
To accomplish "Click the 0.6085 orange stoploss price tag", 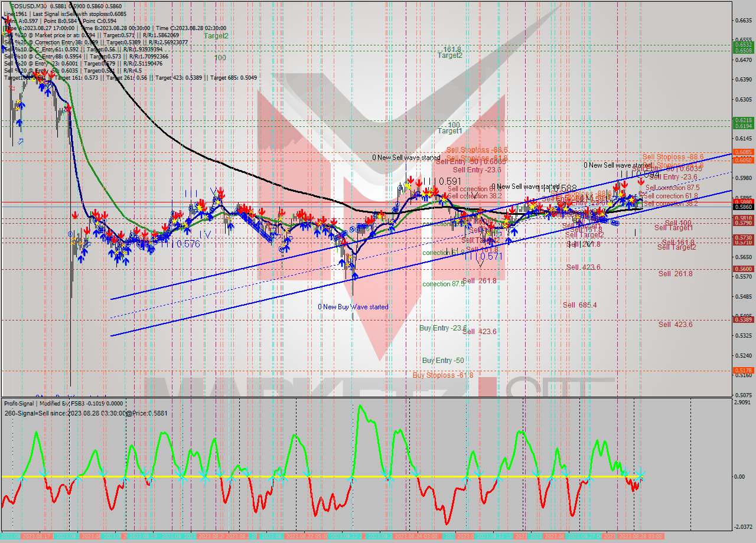I will coord(742,152).
